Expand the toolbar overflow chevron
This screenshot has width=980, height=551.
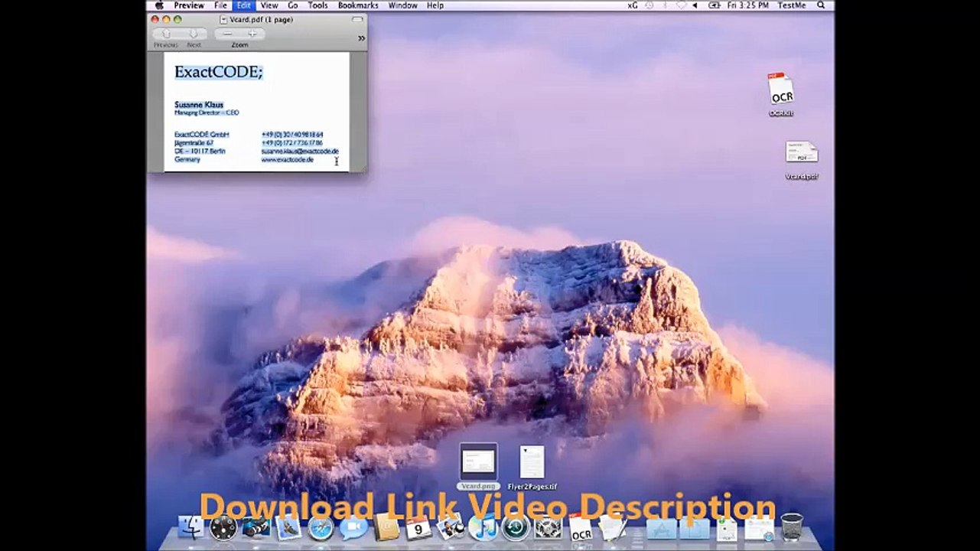click(361, 38)
